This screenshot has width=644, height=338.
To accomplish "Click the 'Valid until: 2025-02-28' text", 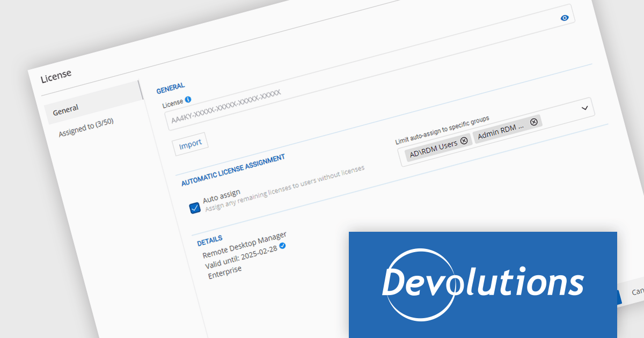I will click(241, 256).
